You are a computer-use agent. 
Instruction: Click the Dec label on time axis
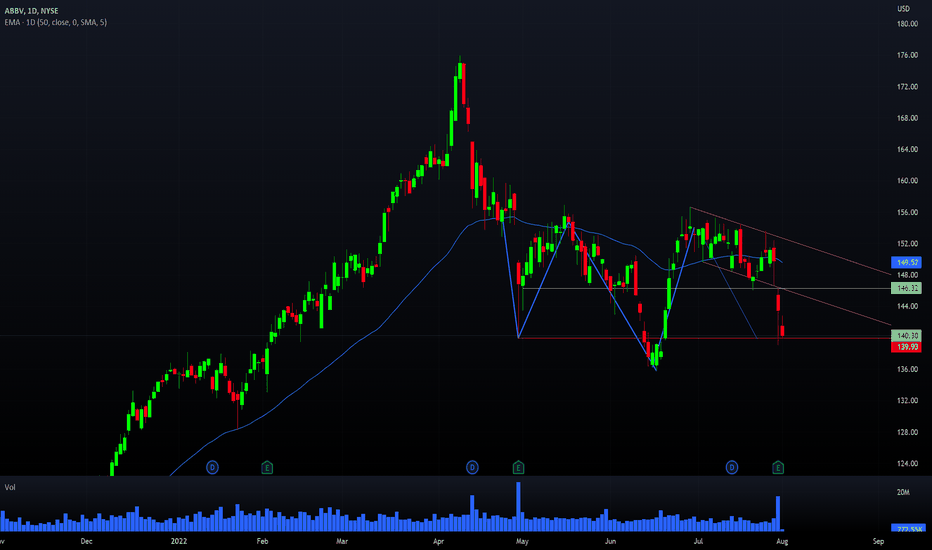coord(86,541)
